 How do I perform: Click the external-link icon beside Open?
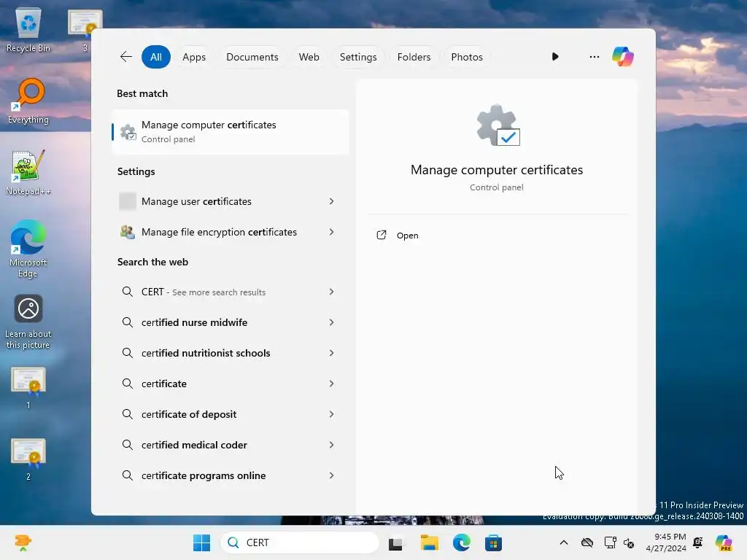pyautogui.click(x=381, y=236)
